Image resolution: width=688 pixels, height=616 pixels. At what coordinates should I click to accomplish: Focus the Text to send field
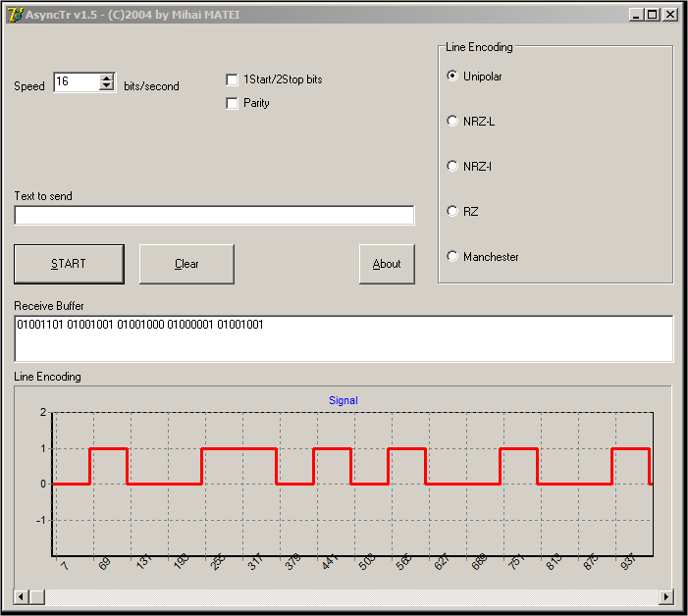click(x=214, y=215)
